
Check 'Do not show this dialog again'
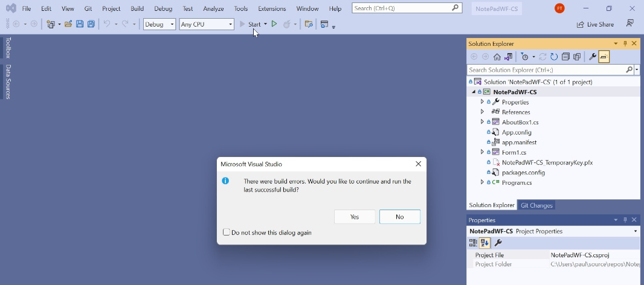[x=227, y=232]
